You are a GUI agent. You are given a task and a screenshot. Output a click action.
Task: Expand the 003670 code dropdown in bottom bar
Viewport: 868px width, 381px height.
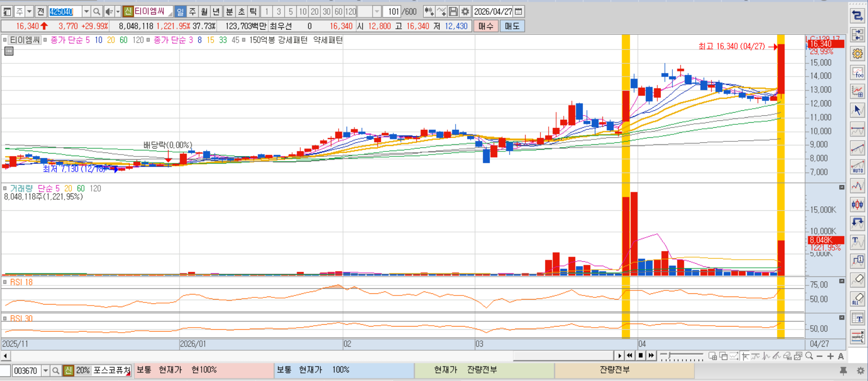pos(45,370)
